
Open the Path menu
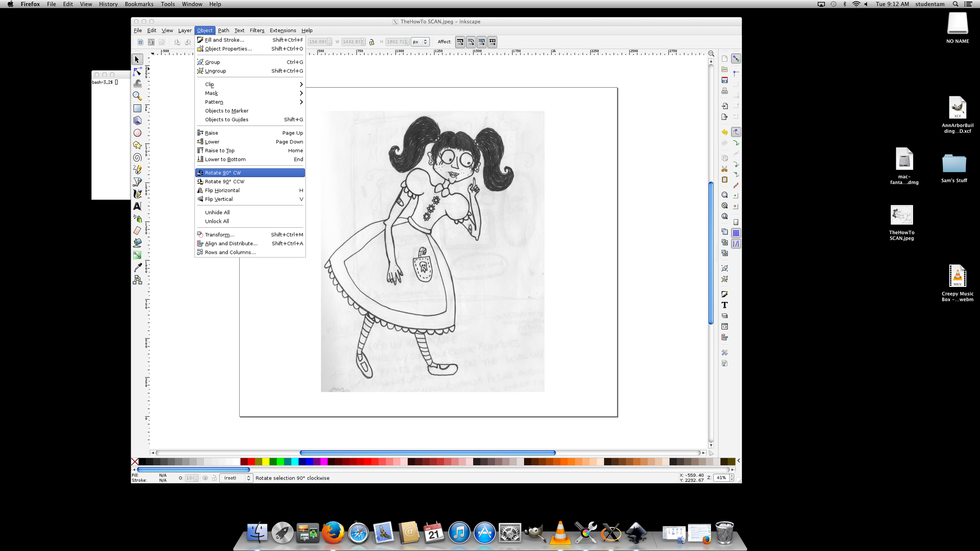pos(223,30)
